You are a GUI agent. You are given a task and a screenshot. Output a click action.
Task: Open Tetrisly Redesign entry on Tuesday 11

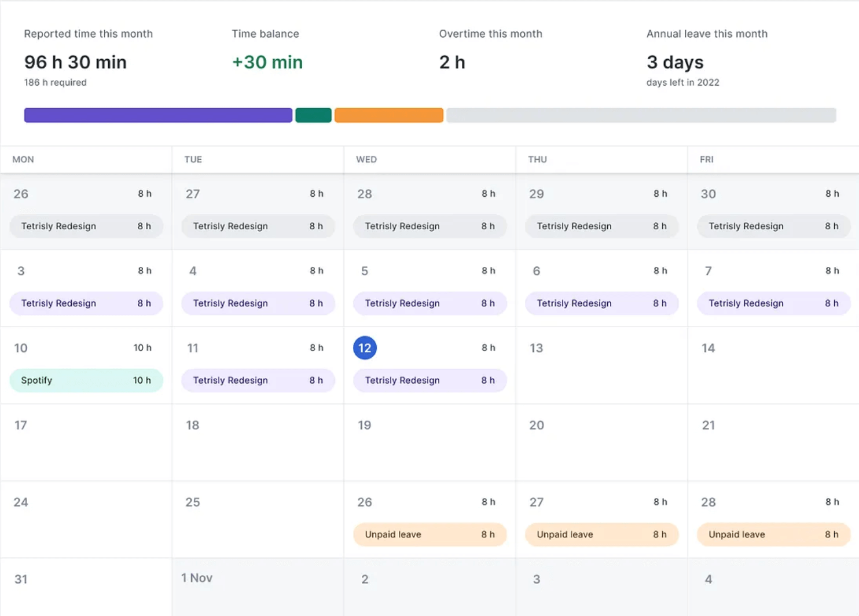[258, 380]
